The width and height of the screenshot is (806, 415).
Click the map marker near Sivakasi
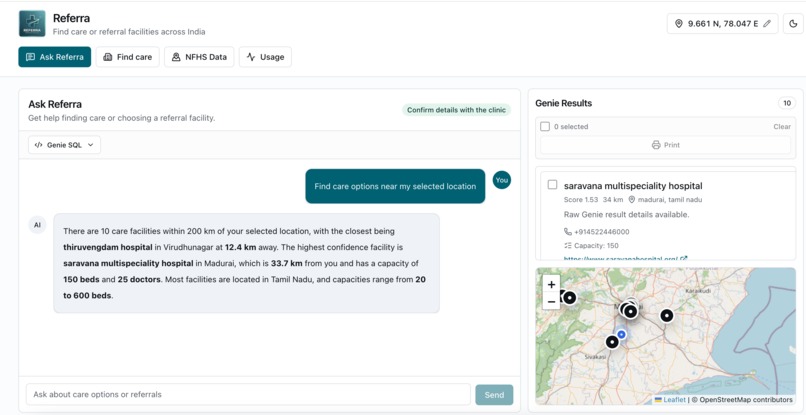coord(612,342)
